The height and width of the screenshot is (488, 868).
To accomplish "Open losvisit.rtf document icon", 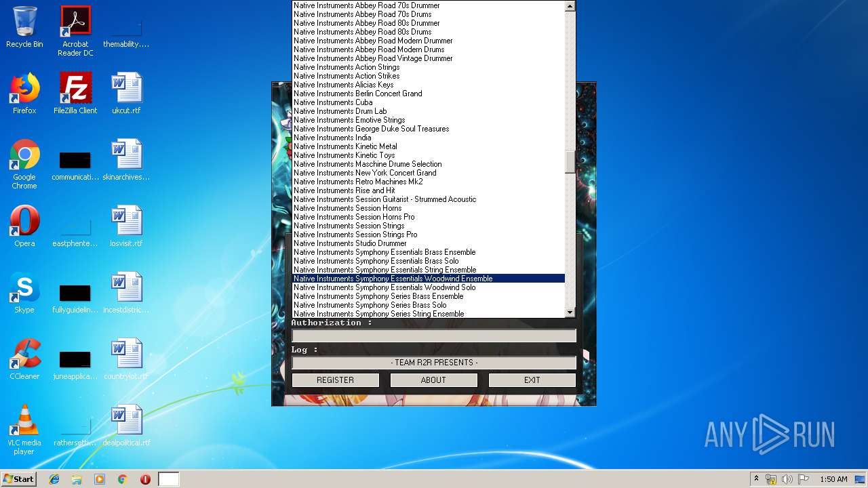I will 126,226.
